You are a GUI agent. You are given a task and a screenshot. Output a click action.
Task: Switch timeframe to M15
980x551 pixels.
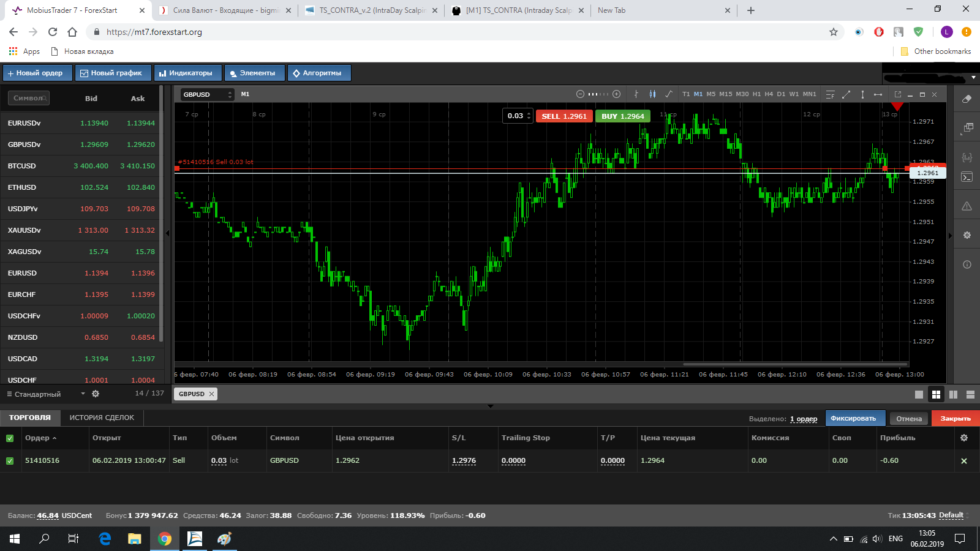pyautogui.click(x=726, y=94)
